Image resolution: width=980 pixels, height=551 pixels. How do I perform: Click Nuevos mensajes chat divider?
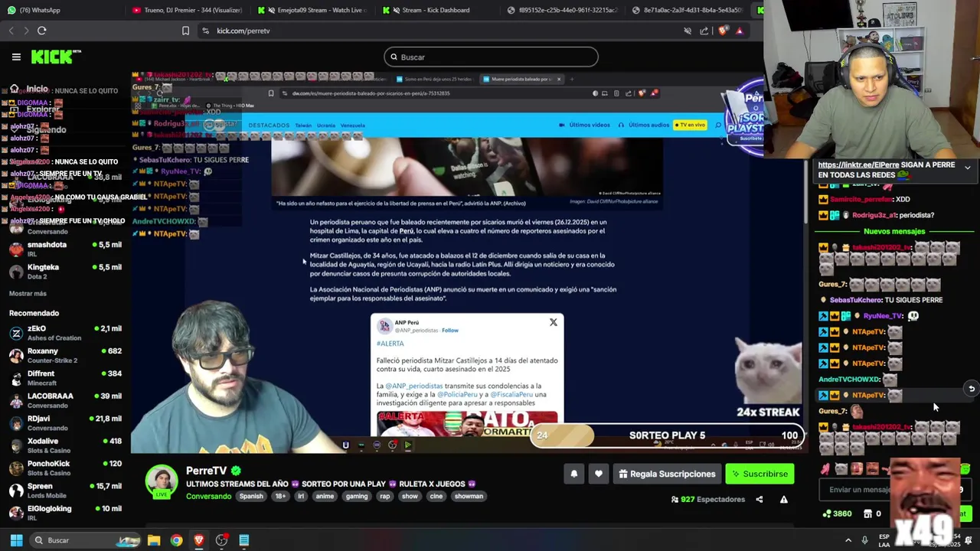(x=894, y=231)
